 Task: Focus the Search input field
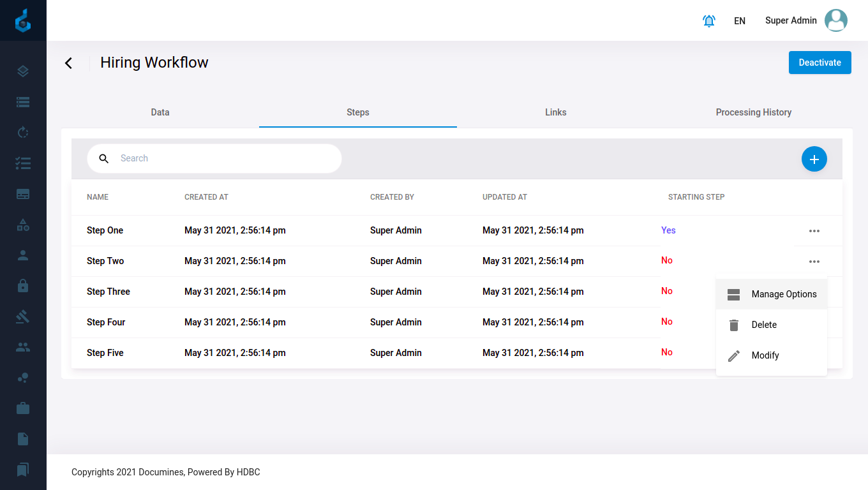pos(223,158)
